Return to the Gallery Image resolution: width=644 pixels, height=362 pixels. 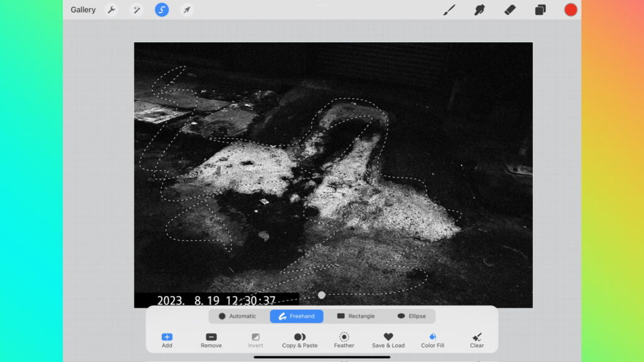pos(83,10)
